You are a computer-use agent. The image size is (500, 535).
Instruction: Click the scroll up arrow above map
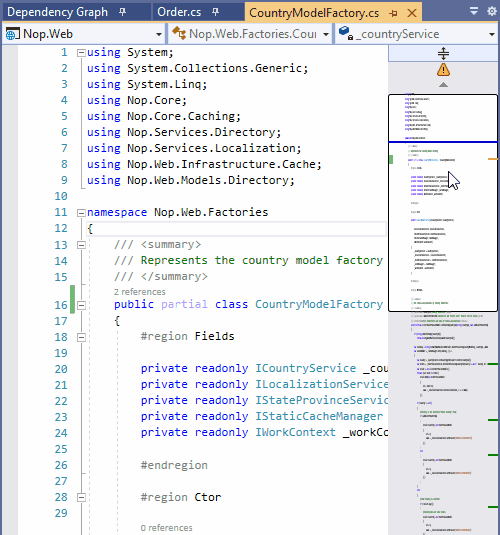tap(443, 85)
